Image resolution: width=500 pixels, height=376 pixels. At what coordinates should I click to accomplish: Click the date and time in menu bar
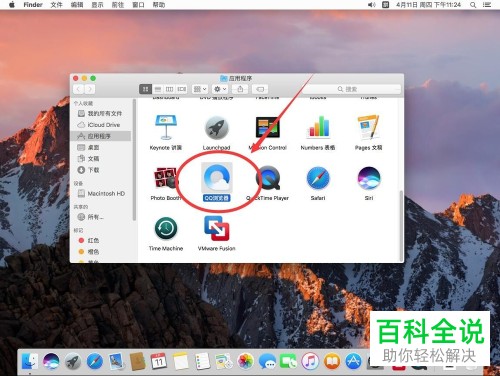428,5
